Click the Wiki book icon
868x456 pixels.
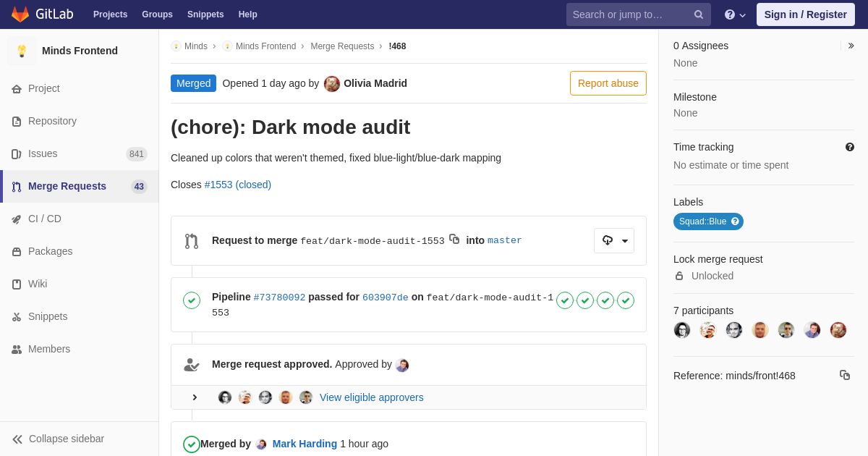17,284
